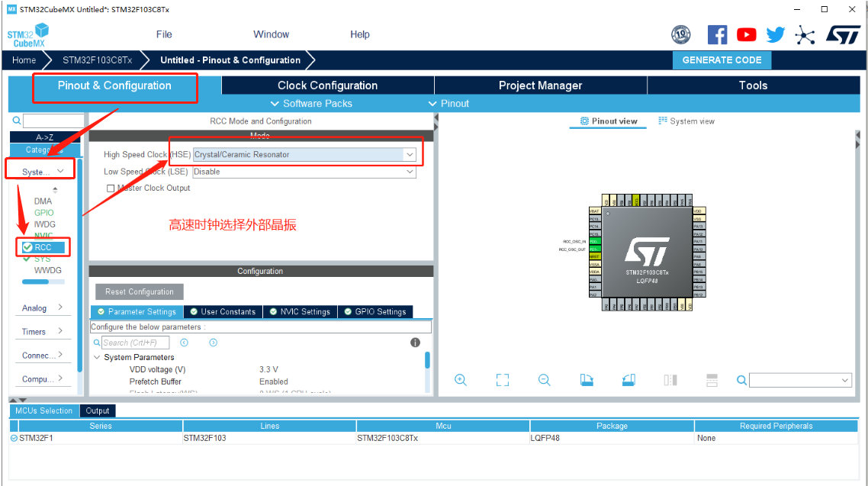
Task: Expand the Software Packs menu
Action: [x=312, y=104]
